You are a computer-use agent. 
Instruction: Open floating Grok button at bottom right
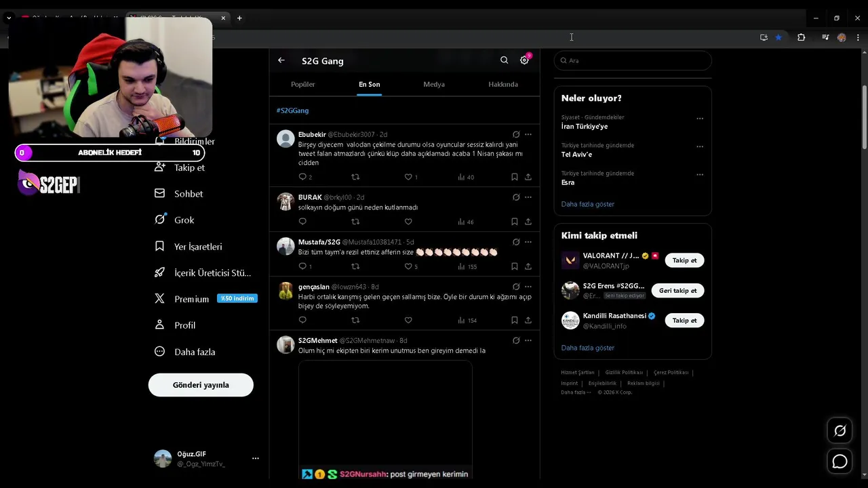pyautogui.click(x=840, y=431)
